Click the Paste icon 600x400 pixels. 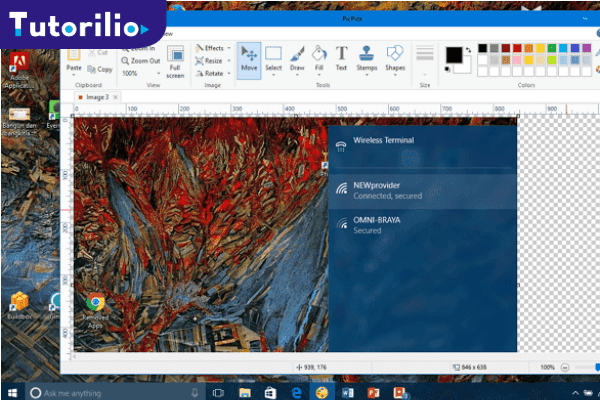[74, 57]
